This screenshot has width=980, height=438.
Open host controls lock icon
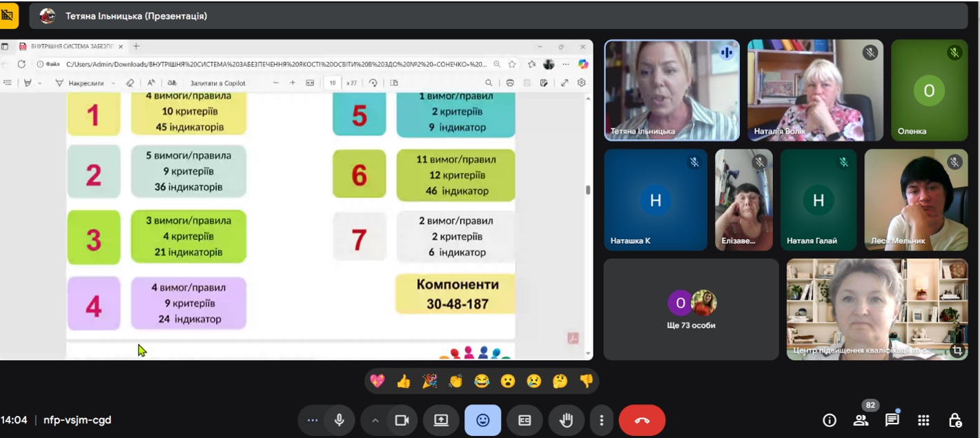955,420
